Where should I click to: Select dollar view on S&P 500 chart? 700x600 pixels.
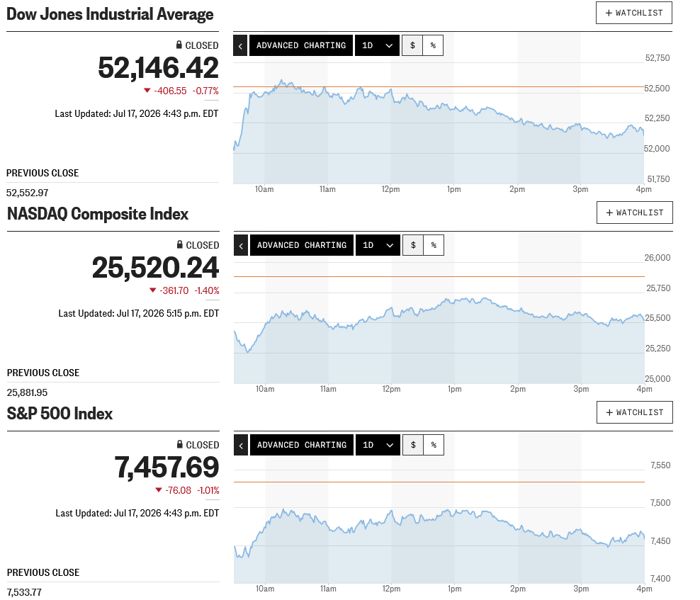coord(413,445)
